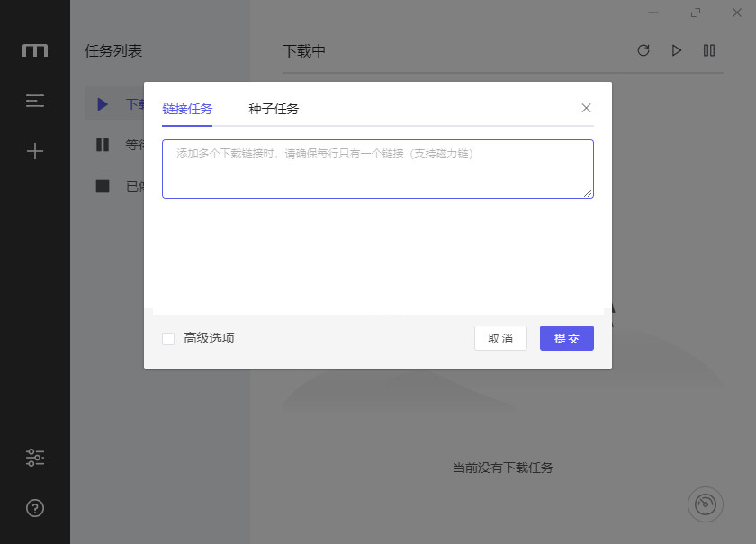The height and width of the screenshot is (544, 756).
Task: Submit the task with 提交 button
Action: [566, 338]
